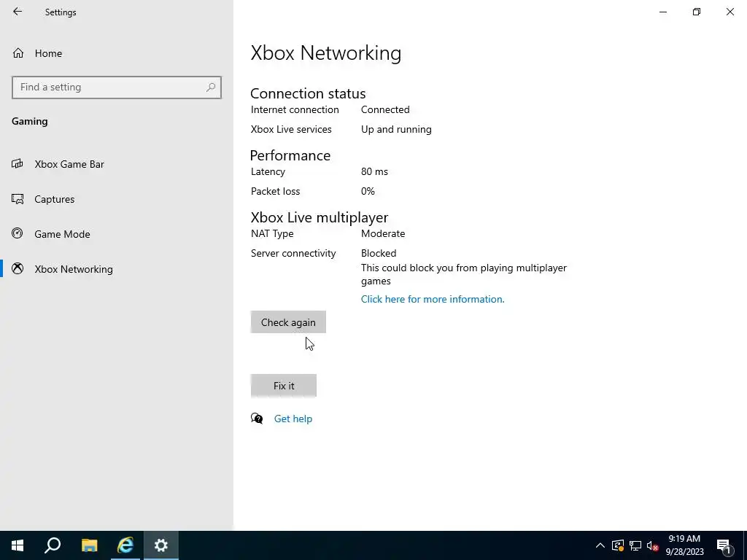Click the Fix it button
Image resolution: width=747 pixels, height=560 pixels.
click(x=284, y=386)
